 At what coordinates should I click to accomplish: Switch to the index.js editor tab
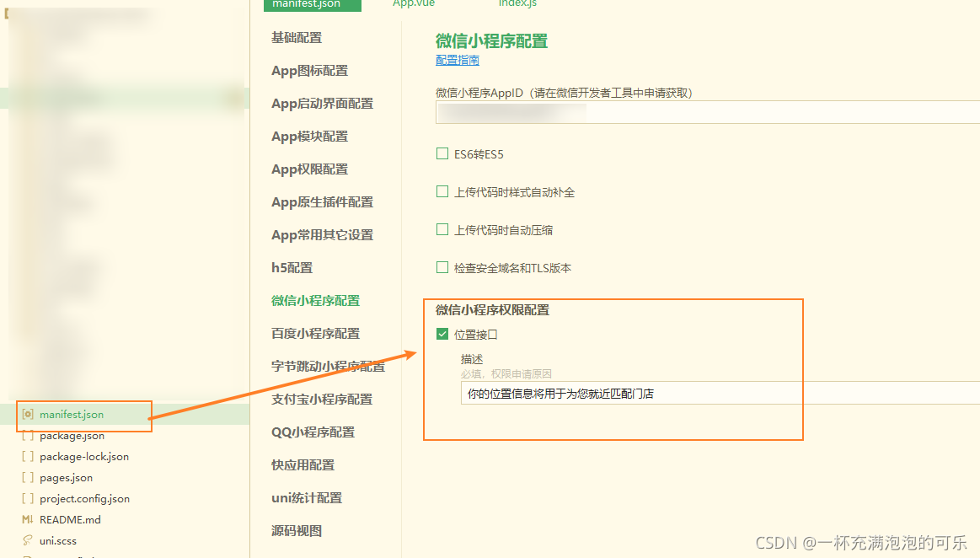tap(517, 3)
